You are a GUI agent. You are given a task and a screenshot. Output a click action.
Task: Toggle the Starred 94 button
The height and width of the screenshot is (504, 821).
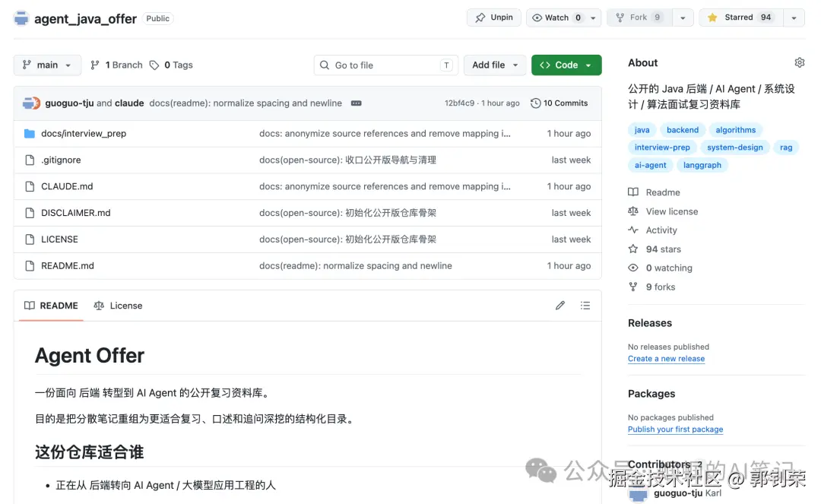tap(741, 17)
